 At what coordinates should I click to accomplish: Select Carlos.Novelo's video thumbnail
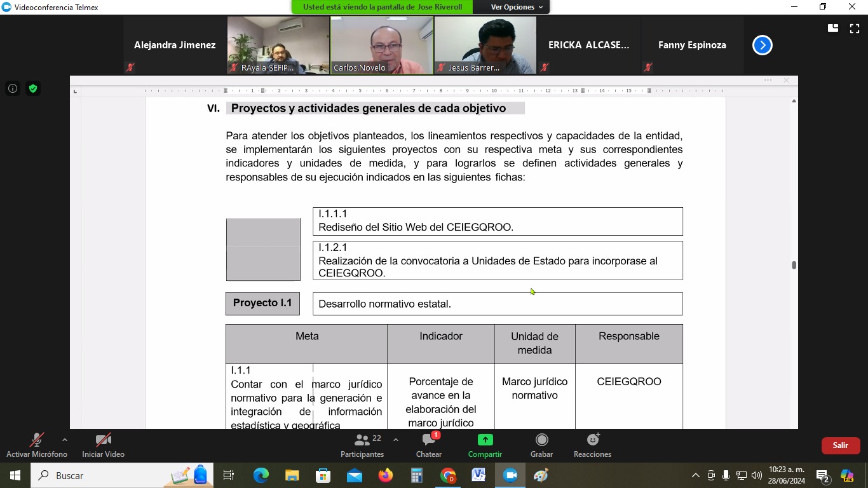coord(382,44)
